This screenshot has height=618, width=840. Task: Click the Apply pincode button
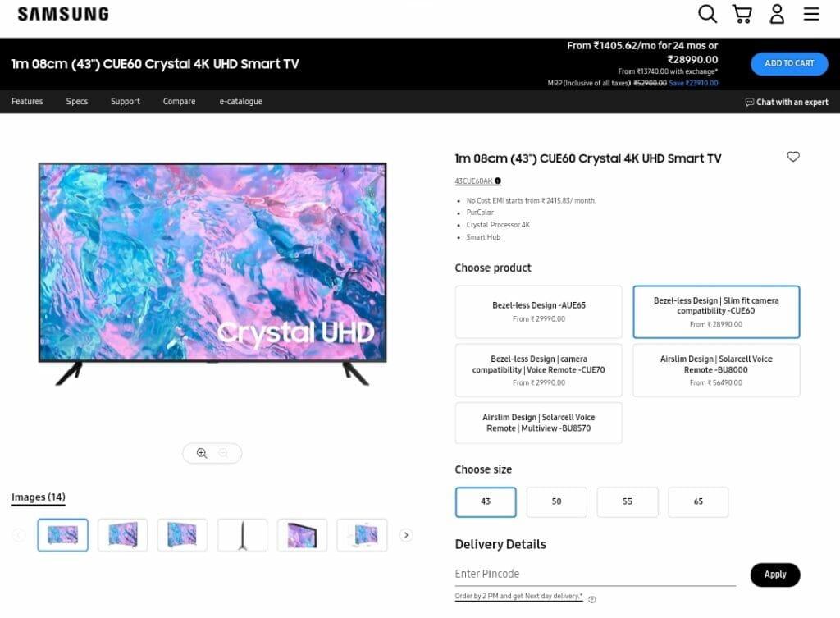(x=774, y=575)
